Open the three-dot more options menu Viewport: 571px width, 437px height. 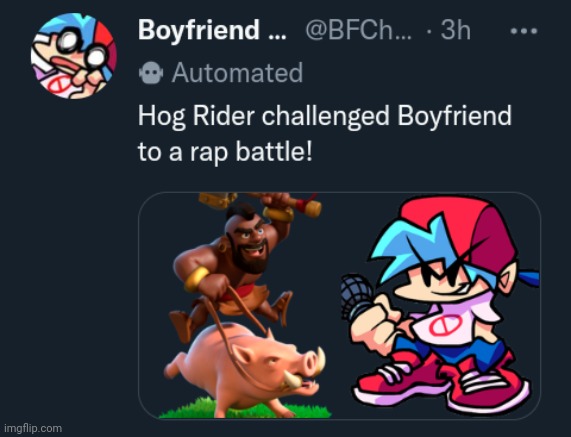click(x=524, y=31)
